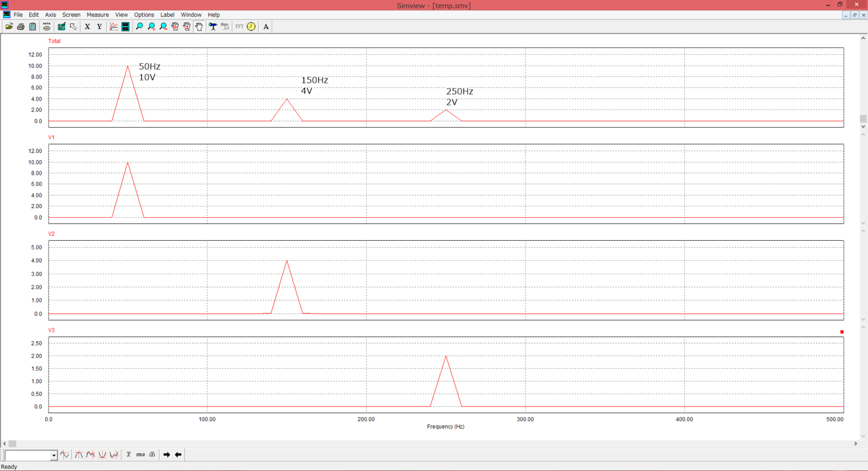Copy graph to clipboard icon
Image resolution: width=868 pixels, height=471 pixels.
point(33,27)
